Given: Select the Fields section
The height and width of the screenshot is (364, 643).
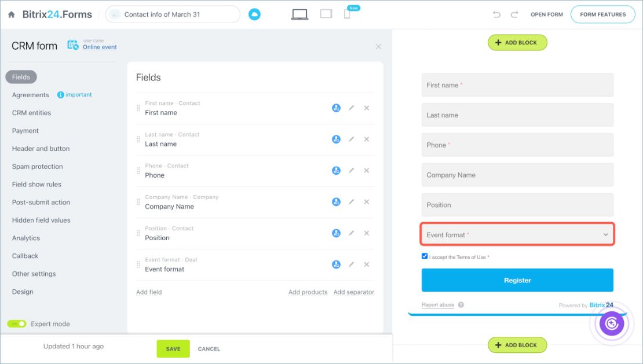Looking at the screenshot, I should 21,77.
